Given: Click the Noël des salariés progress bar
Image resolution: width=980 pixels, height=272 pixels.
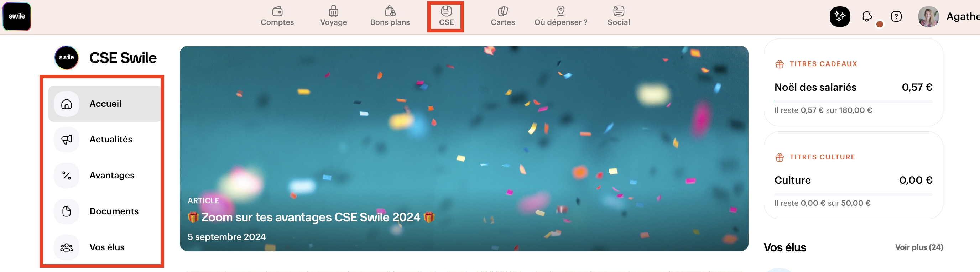Looking at the screenshot, I should click(853, 101).
